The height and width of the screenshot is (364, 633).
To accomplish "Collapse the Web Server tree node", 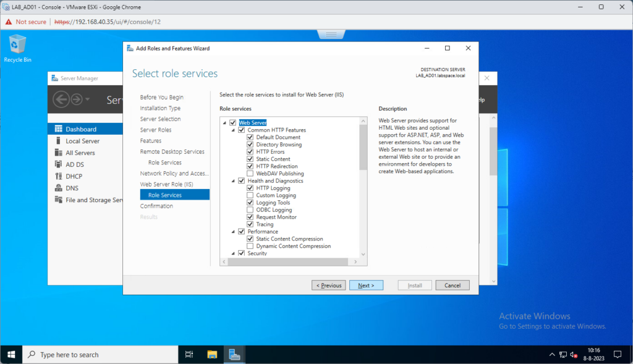I will click(x=225, y=123).
